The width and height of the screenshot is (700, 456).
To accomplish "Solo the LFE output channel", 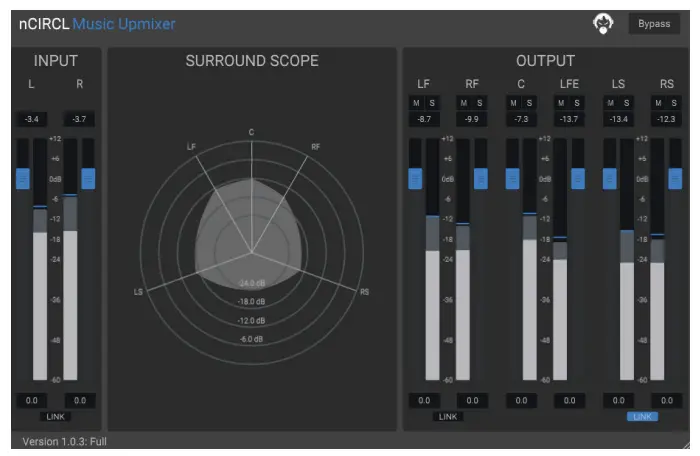I will 577,103.
